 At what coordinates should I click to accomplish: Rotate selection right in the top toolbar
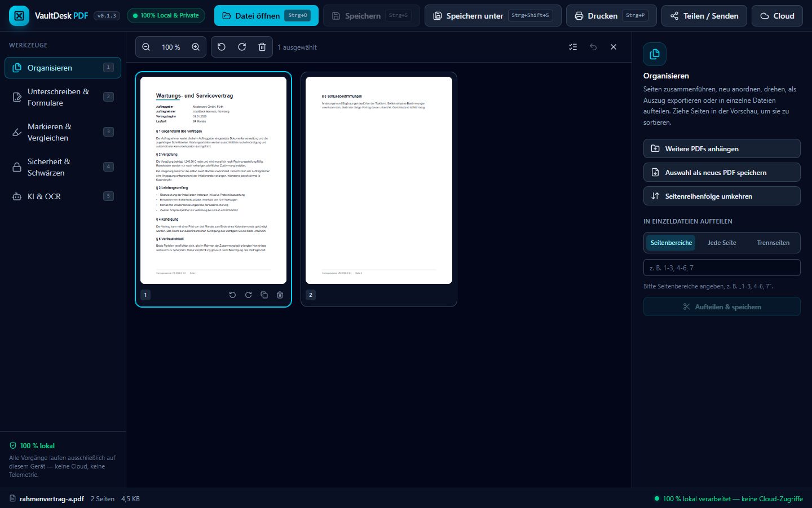point(242,47)
